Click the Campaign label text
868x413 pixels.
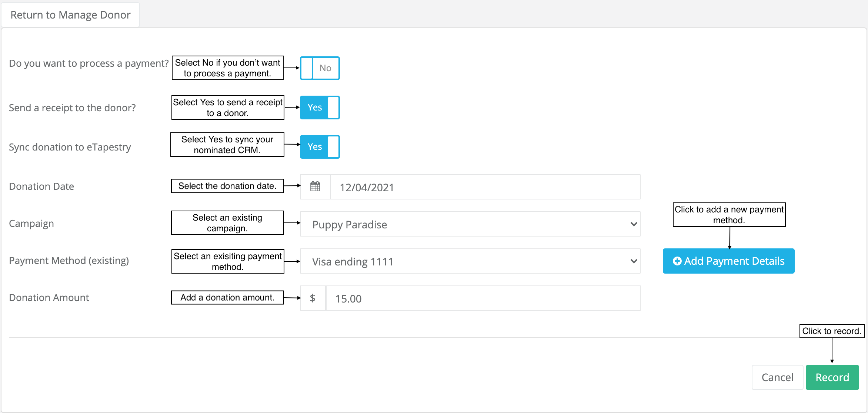[31, 224]
